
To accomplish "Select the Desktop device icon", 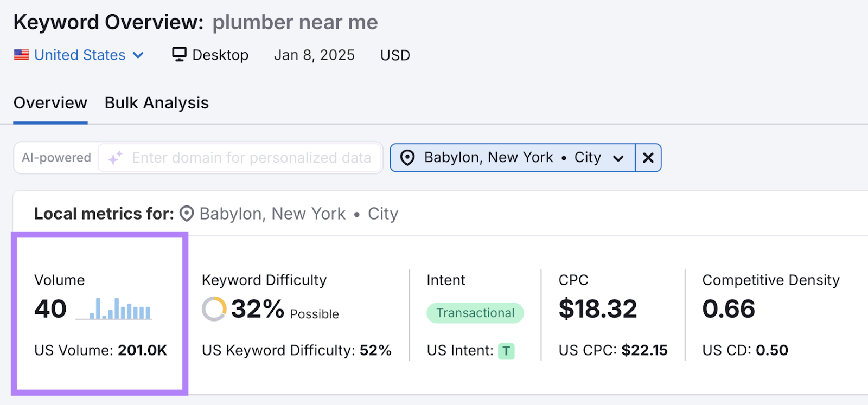I will pyautogui.click(x=179, y=54).
